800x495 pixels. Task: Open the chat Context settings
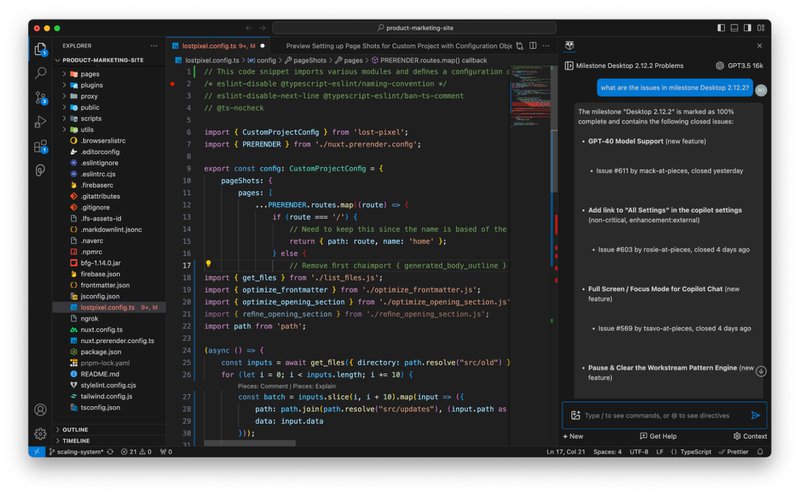(x=750, y=437)
